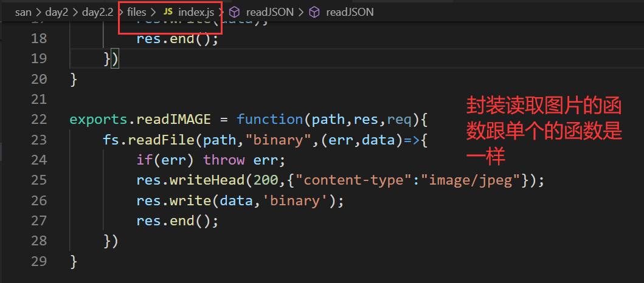Click the 'req' parameter on line 22

[x=399, y=120]
